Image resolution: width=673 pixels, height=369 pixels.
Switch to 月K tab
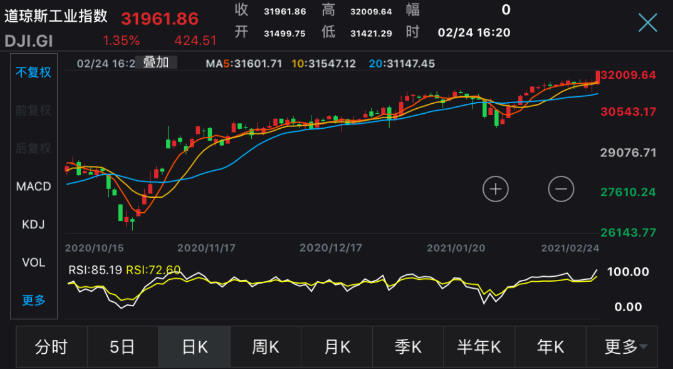tap(337, 346)
